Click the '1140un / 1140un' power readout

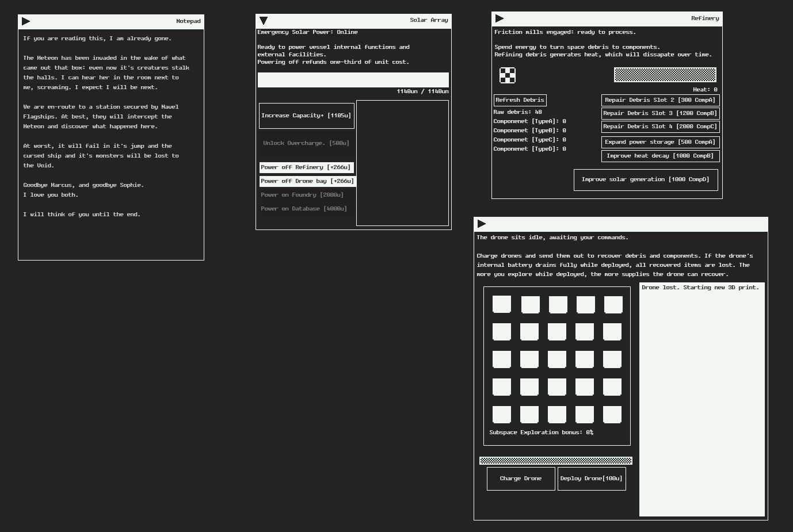[x=422, y=91]
